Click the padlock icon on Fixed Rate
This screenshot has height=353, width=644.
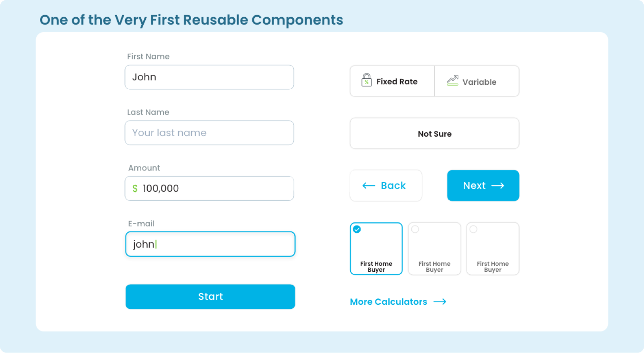click(x=366, y=80)
